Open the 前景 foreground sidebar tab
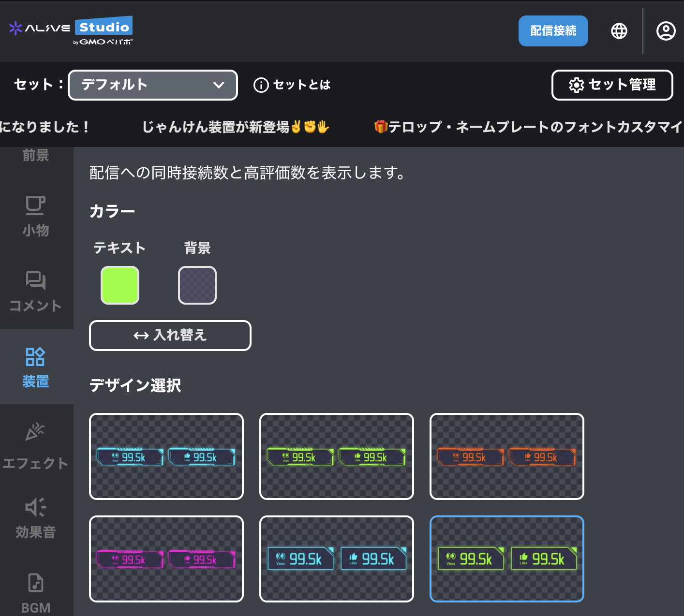The width and height of the screenshot is (684, 616). 35,155
